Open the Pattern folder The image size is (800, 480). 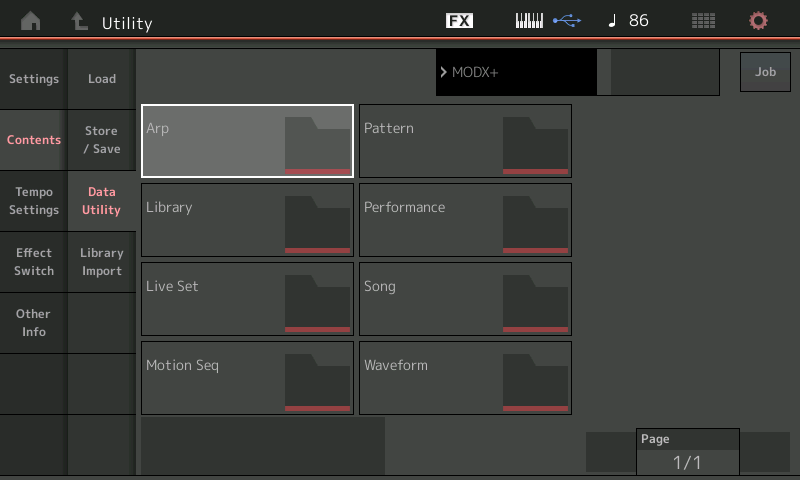pyautogui.click(x=465, y=141)
